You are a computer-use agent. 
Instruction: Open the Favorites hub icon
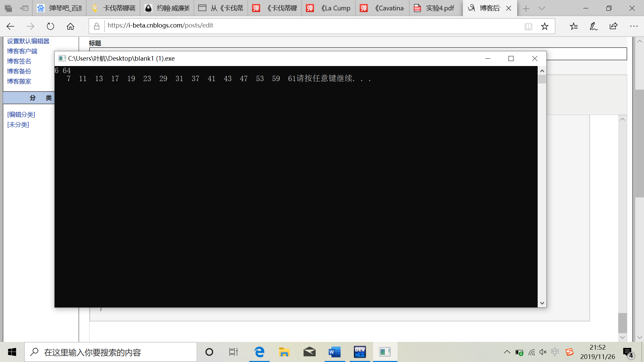pyautogui.click(x=574, y=26)
